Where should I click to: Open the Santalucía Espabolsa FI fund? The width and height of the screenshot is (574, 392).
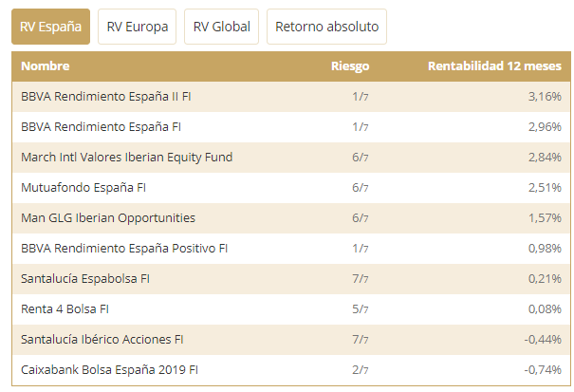tap(85, 279)
